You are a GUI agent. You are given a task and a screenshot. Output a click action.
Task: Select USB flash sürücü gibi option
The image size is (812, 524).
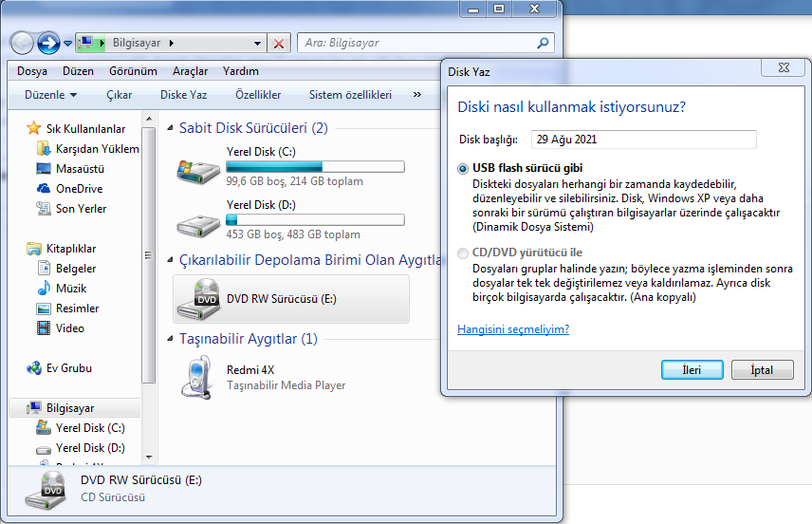click(463, 169)
